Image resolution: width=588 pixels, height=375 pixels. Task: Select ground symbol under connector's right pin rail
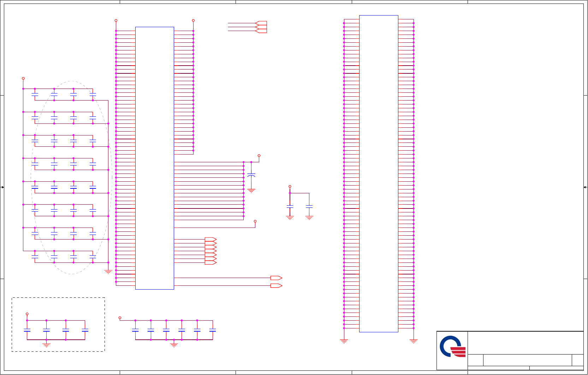tap(414, 341)
